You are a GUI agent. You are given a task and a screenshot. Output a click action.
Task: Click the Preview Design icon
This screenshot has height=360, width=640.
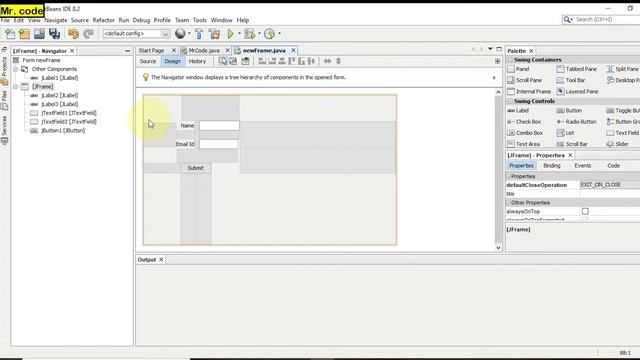[x=245, y=61]
